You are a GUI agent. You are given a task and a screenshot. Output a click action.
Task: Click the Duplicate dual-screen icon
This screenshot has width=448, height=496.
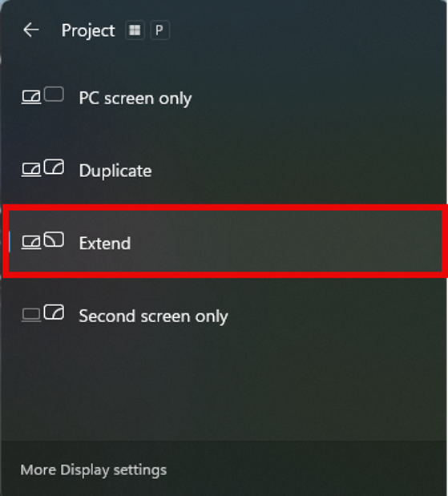tap(42, 167)
